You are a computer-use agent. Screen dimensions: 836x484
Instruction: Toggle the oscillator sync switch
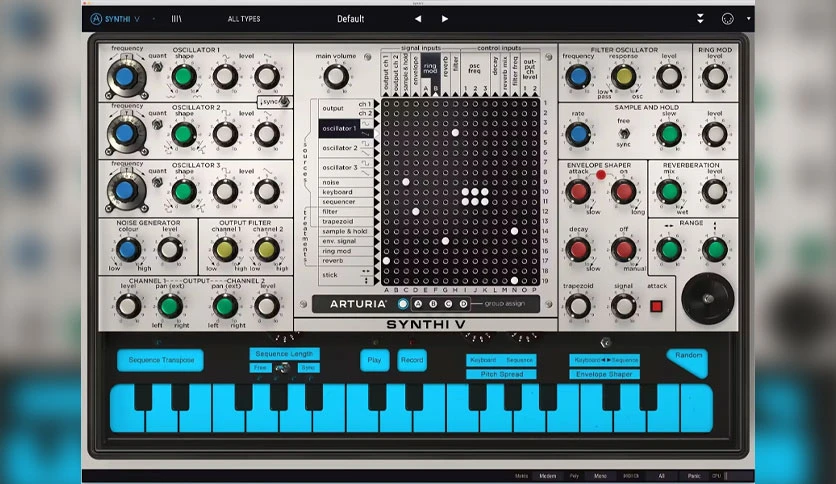click(x=285, y=101)
